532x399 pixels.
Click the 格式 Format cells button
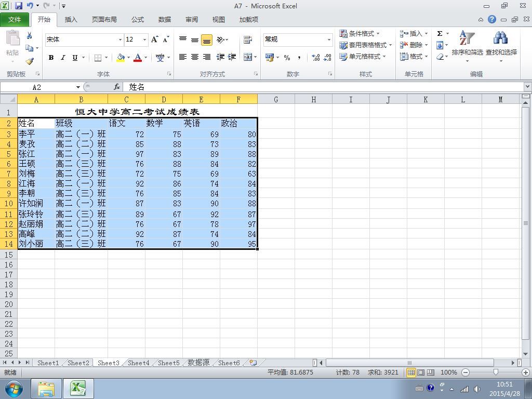[x=414, y=57]
